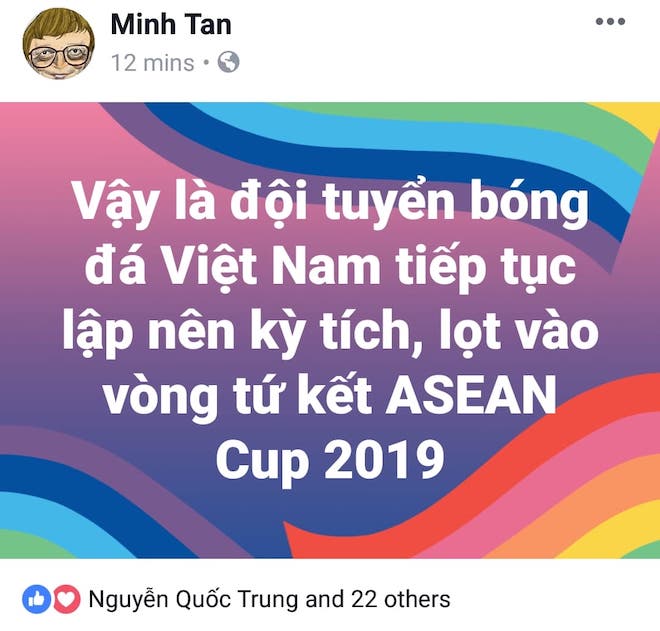Open Nguyễn Quốc Trung's profile name
The height and width of the screenshot is (631, 660).
(194, 599)
